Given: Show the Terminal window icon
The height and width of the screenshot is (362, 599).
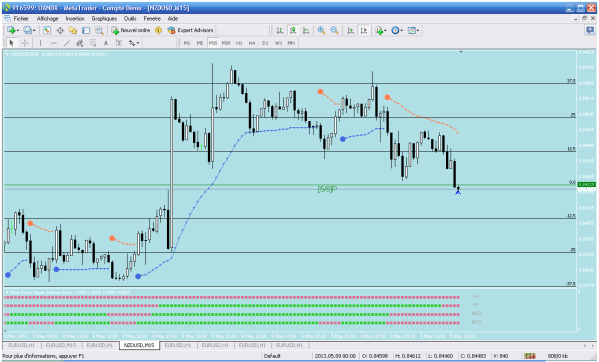Looking at the screenshot, I should pos(86,30).
